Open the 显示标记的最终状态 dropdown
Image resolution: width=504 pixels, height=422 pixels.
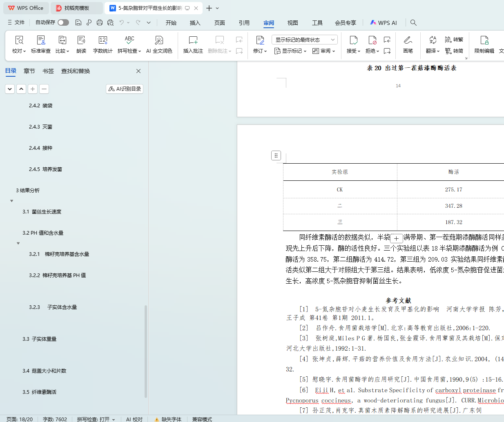click(x=304, y=40)
